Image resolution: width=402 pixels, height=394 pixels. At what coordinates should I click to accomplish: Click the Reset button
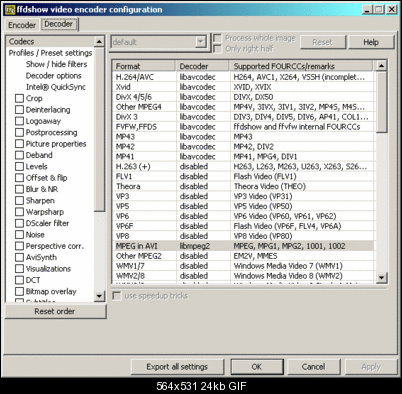[x=322, y=42]
